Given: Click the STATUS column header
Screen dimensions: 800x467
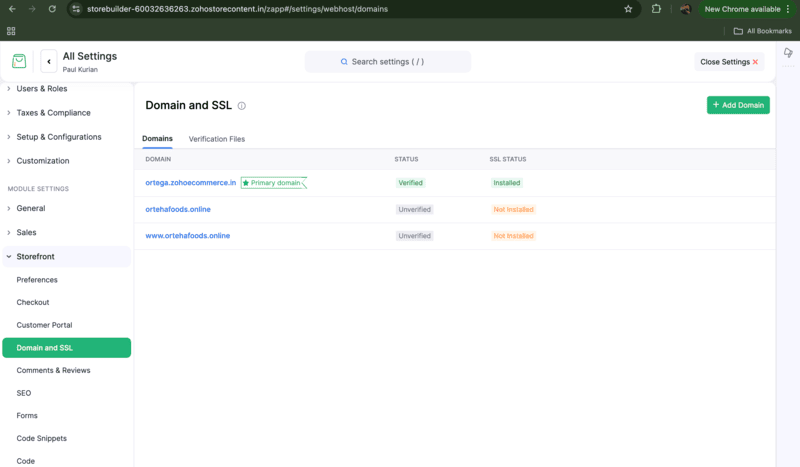Looking at the screenshot, I should [x=406, y=159].
